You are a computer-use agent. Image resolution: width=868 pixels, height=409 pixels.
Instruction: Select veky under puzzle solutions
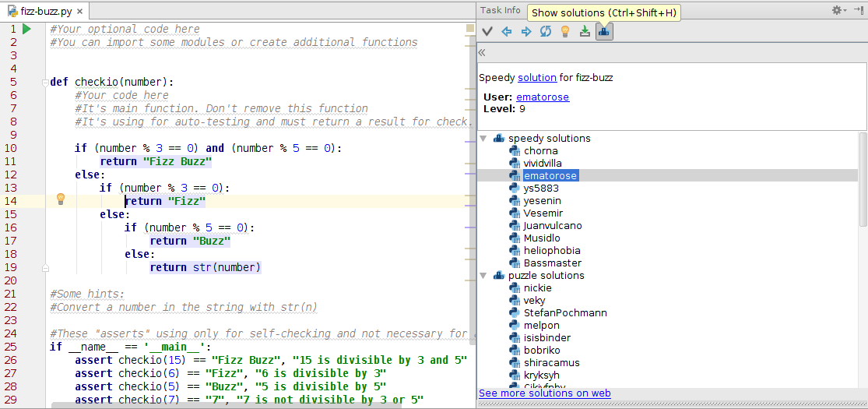(534, 301)
